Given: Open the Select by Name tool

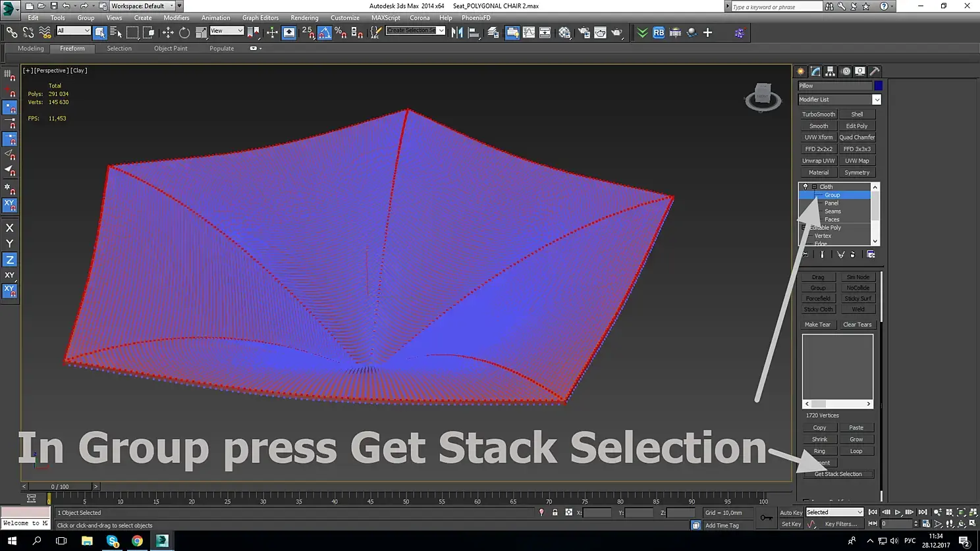Looking at the screenshot, I should coord(116,32).
